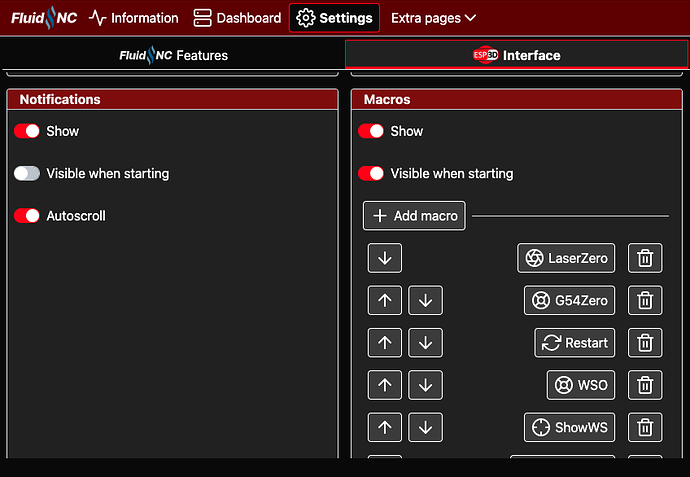This screenshot has height=477, width=690.
Task: Move G54Zero macro down
Action: pos(425,301)
